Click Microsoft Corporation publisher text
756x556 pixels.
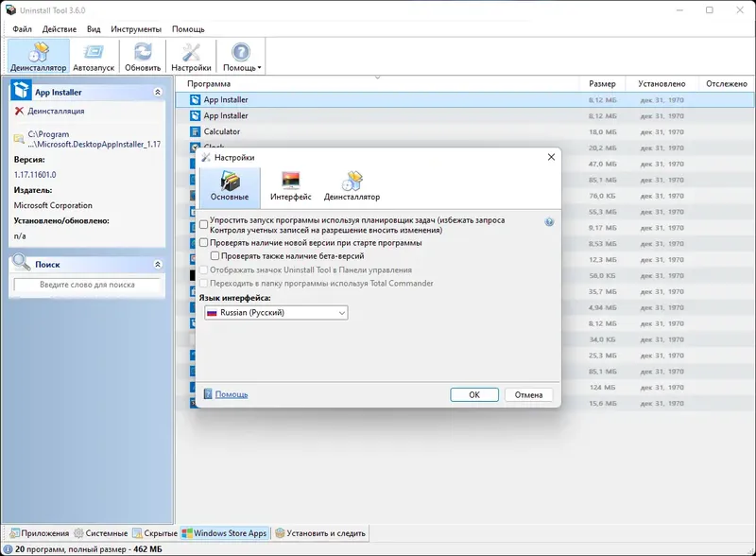point(53,205)
